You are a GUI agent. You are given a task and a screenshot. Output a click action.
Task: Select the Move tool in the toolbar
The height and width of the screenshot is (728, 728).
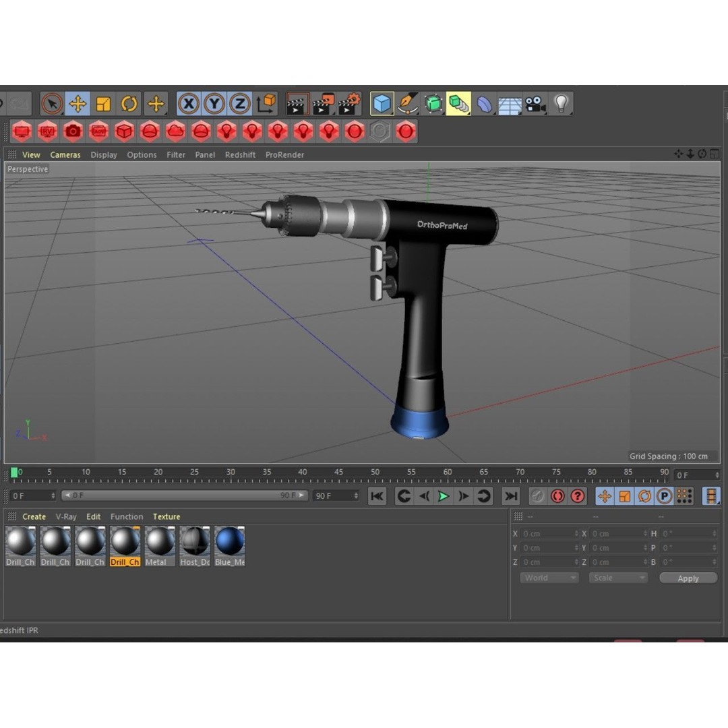click(x=78, y=103)
